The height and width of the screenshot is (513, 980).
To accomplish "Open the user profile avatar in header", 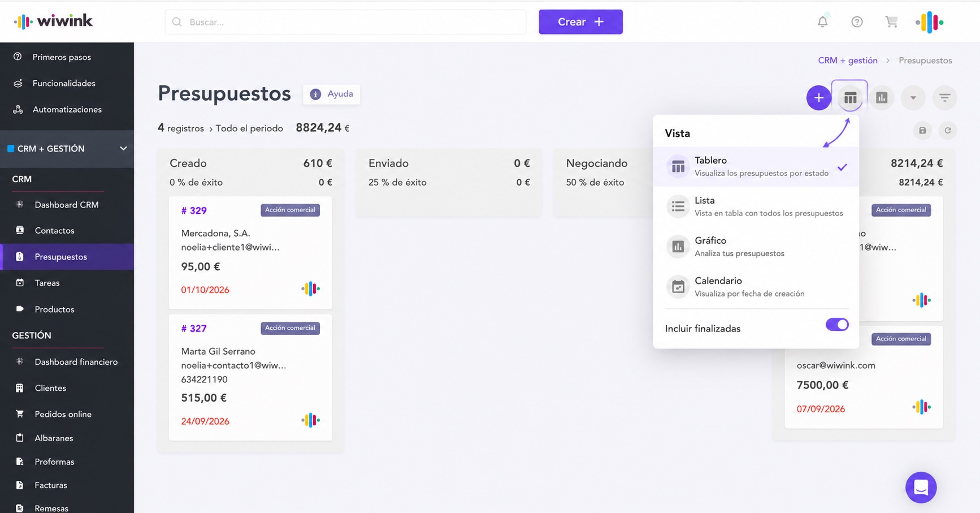I will pos(930,22).
